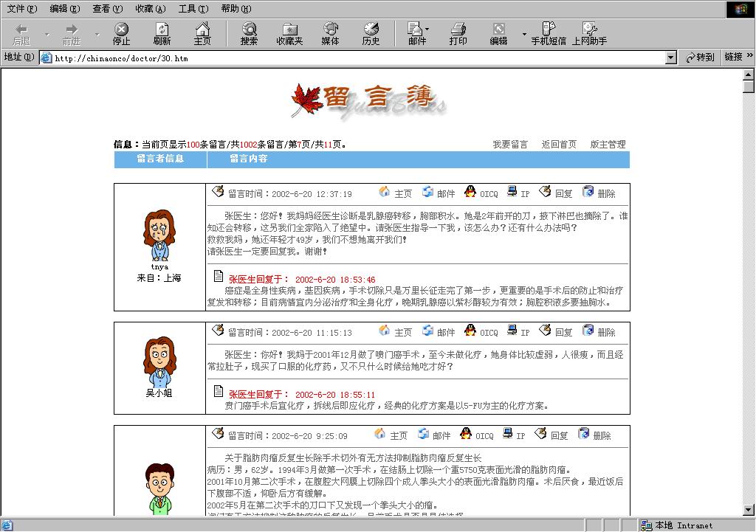This screenshot has height=532, width=756.
Task: Click mail icon on tnya's message
Action: coord(427,192)
